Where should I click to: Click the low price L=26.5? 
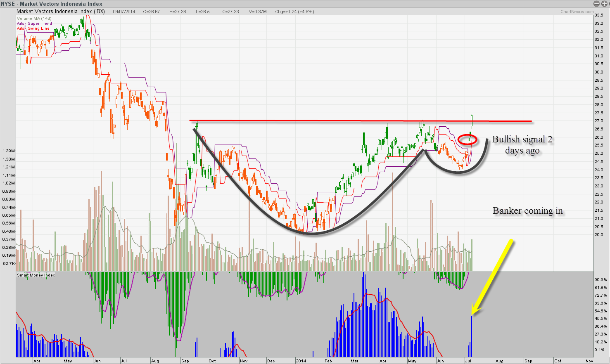click(x=202, y=12)
